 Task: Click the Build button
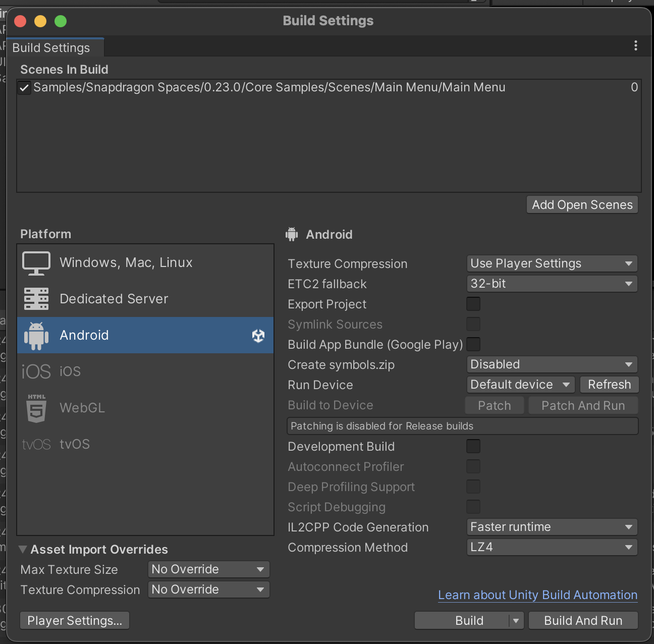[462, 621]
